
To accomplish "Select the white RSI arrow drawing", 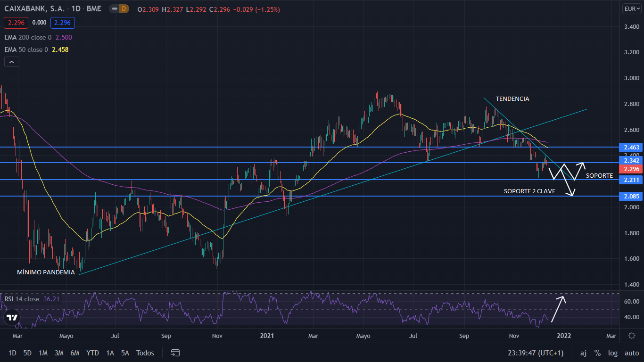I will pyautogui.click(x=557, y=309).
